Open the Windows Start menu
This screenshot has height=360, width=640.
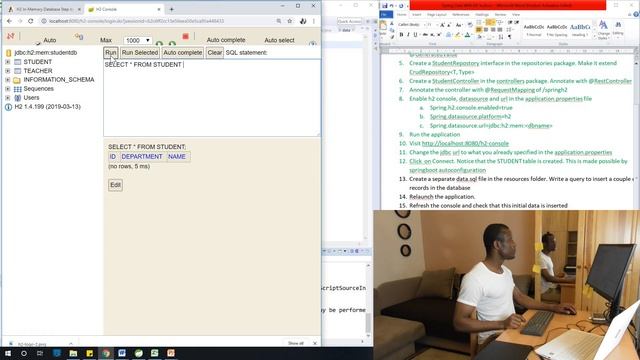click(x=8, y=353)
